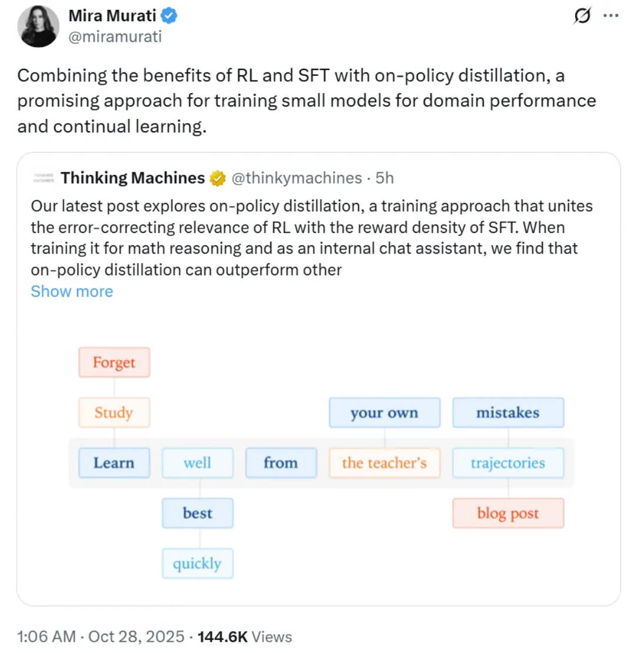Image resolution: width=644 pixels, height=653 pixels.
Task: Click the 'blog post' box in diagram
Action: (508, 513)
